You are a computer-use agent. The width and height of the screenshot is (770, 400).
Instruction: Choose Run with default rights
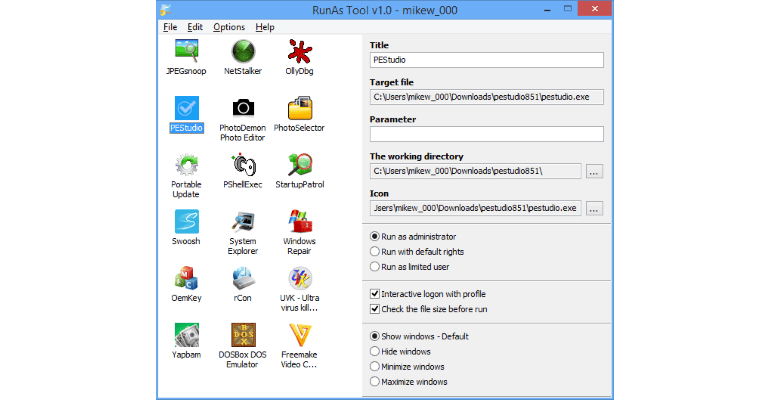pyautogui.click(x=376, y=252)
